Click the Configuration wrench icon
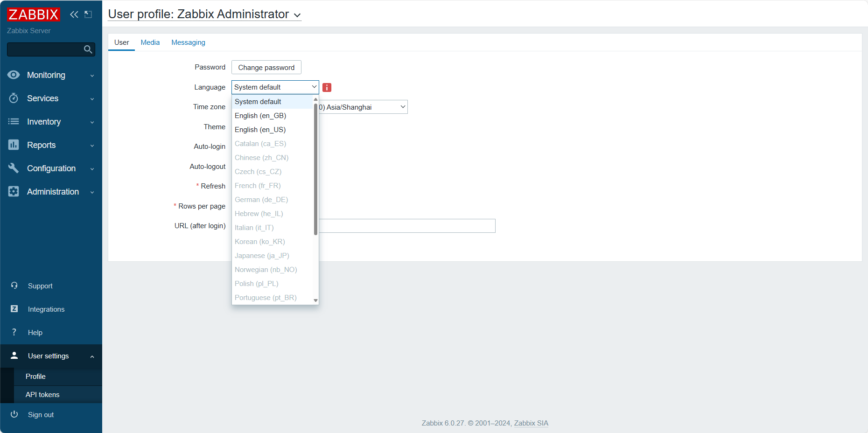The image size is (868, 433). (x=14, y=168)
